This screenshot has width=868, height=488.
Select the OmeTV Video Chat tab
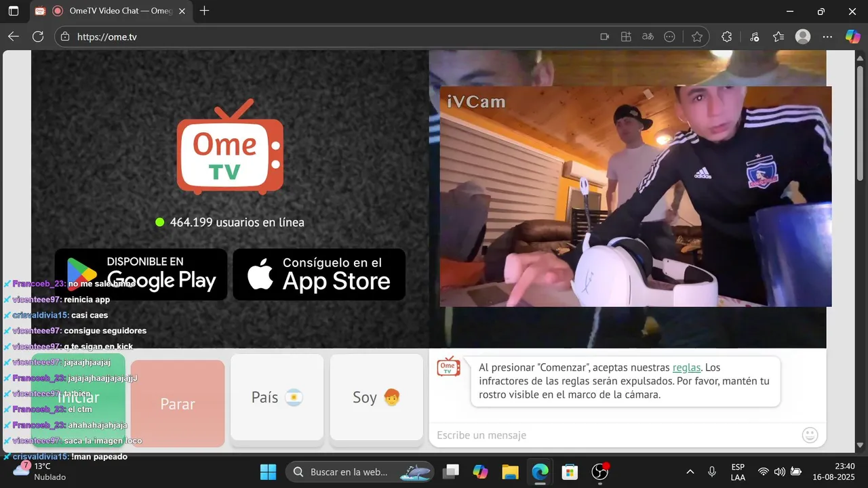pos(110,11)
